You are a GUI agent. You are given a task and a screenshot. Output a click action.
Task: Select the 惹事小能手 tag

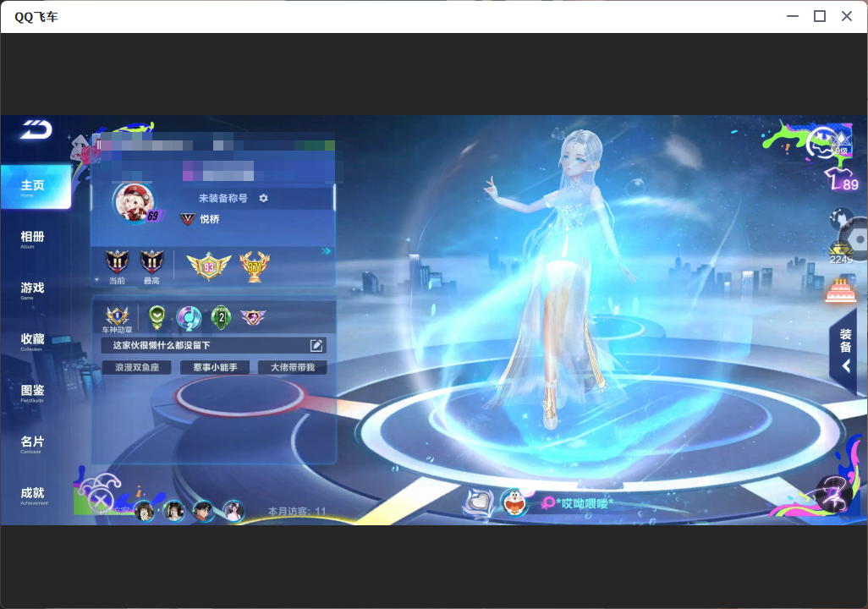pyautogui.click(x=215, y=368)
